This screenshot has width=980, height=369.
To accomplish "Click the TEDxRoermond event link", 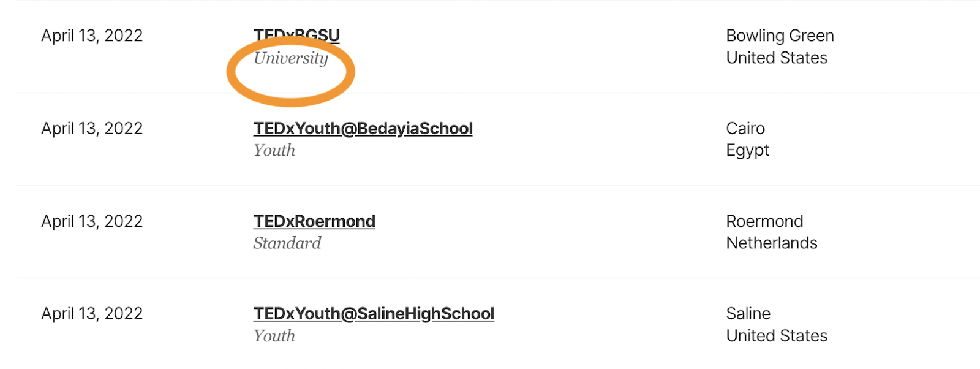I will point(314,221).
